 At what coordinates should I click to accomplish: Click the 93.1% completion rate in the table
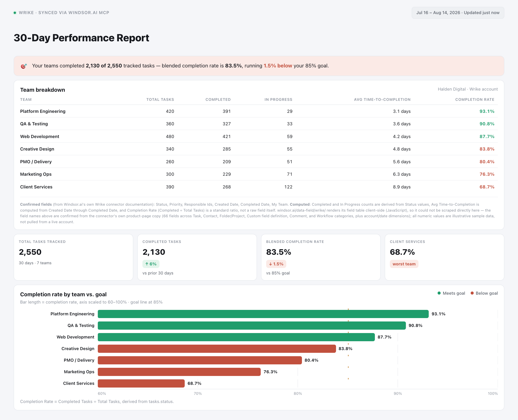[487, 111]
